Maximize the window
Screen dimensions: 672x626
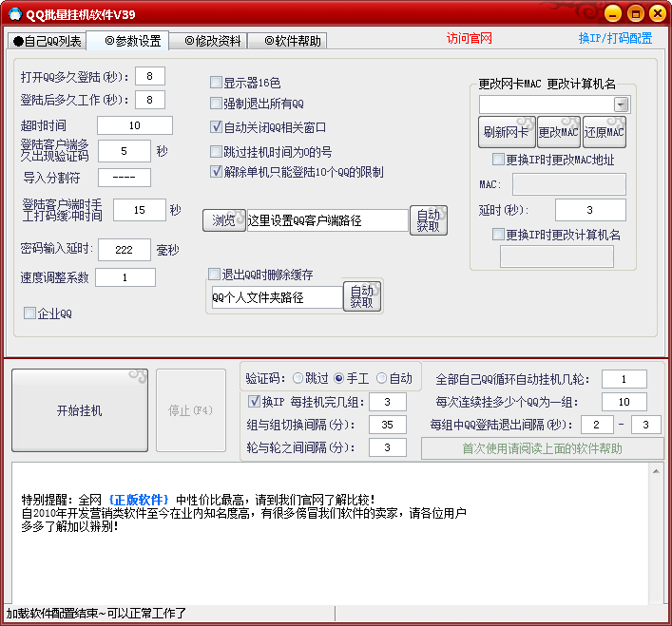(x=636, y=14)
